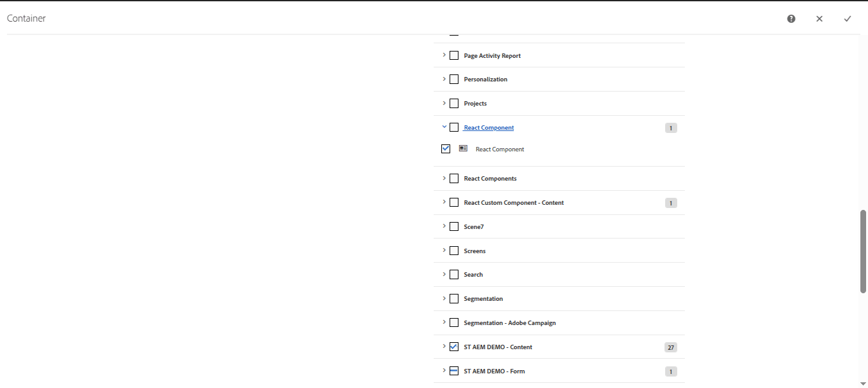Toggle the ST AEM DEMO - Form checkbox
The image size is (868, 388).
pos(454,371)
